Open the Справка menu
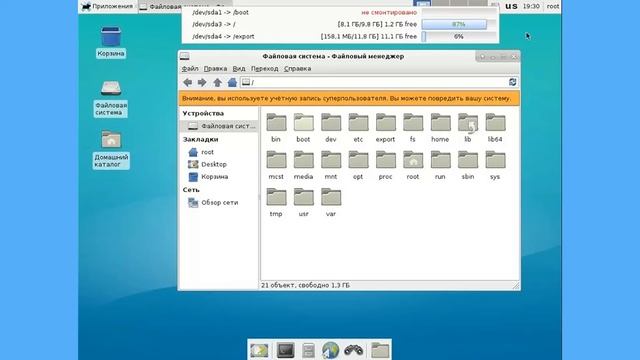Viewport: 640px width, 360px height. [x=298, y=69]
